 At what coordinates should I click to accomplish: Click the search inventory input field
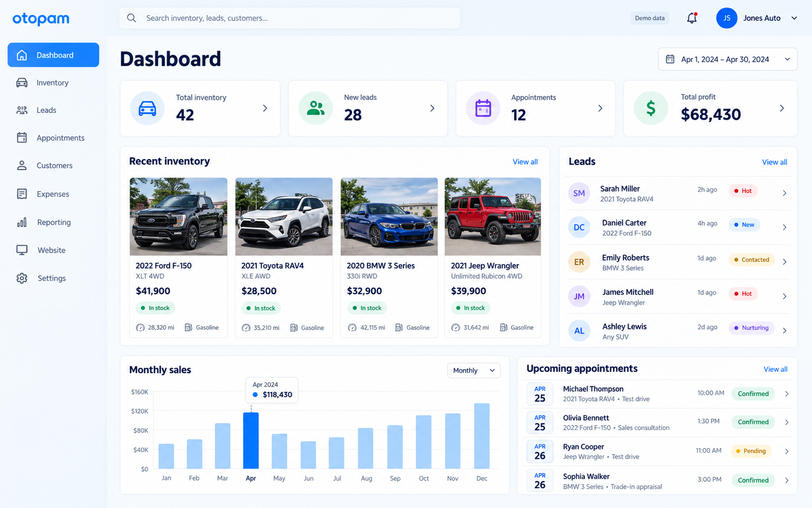(x=290, y=18)
